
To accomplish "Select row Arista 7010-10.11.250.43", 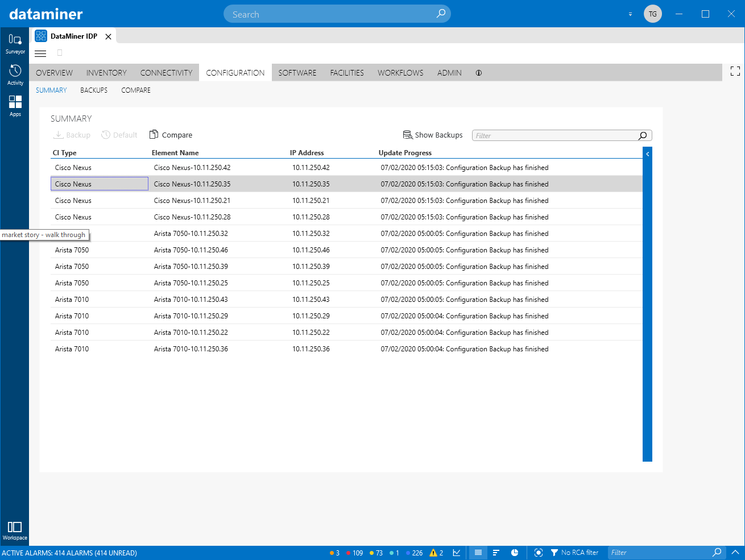I will (x=346, y=300).
